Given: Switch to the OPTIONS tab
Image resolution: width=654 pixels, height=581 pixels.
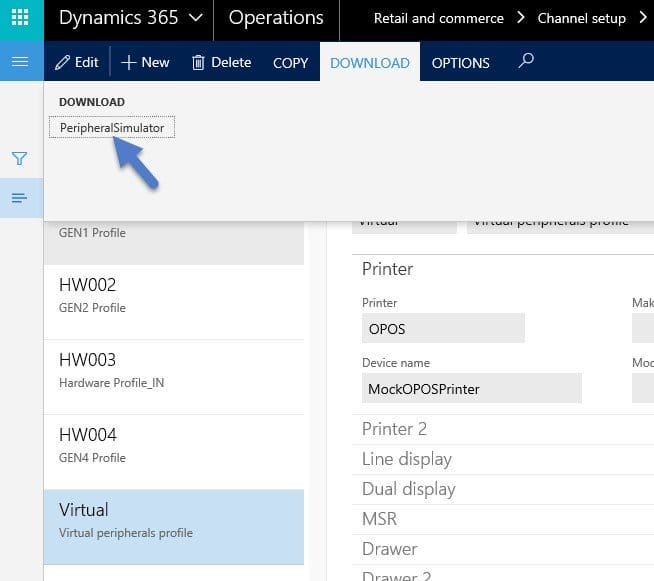Looking at the screenshot, I should pos(460,62).
